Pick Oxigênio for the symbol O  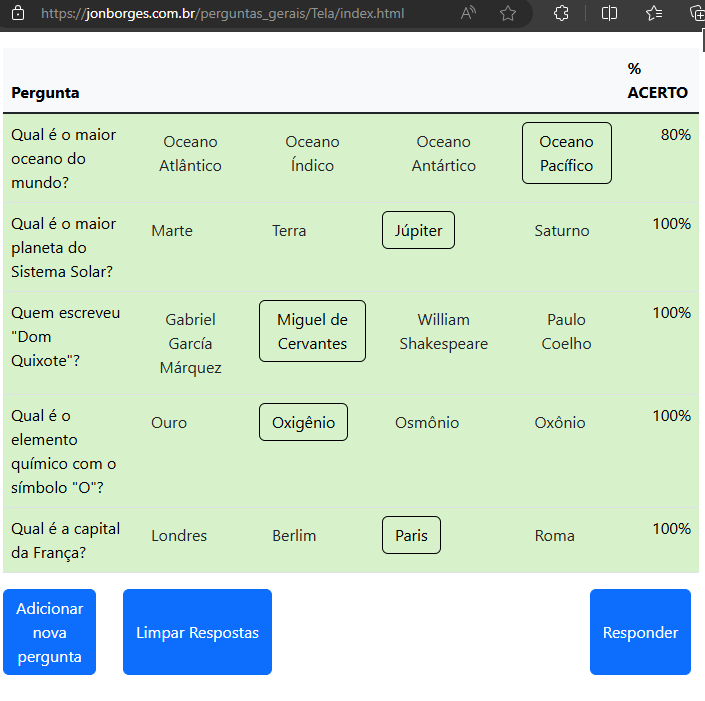(303, 423)
